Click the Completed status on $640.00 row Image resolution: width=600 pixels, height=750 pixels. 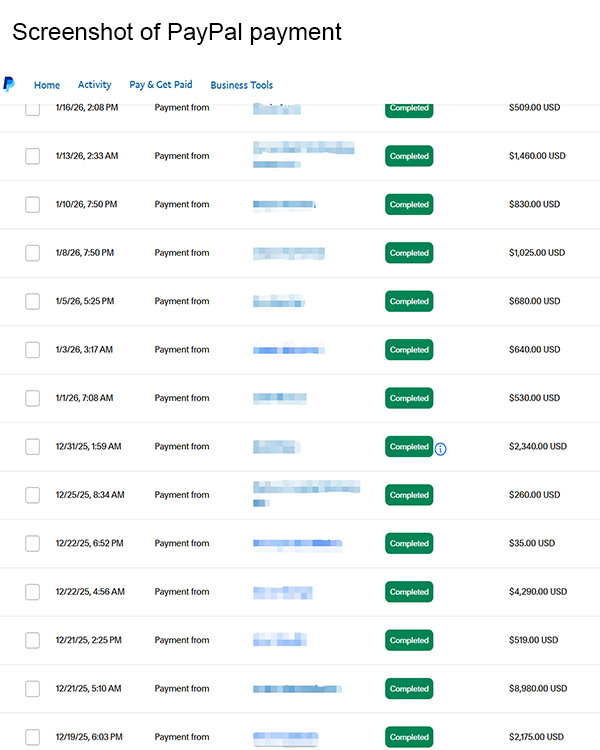click(409, 350)
